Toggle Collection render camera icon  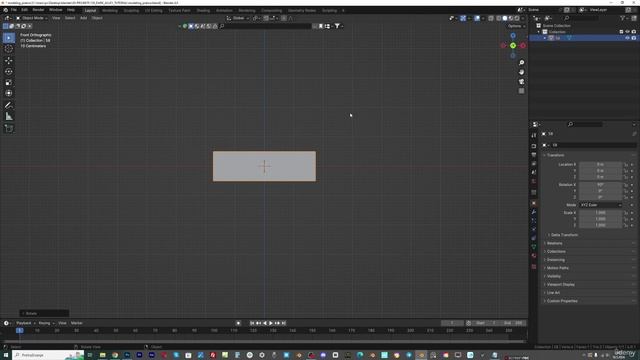(634, 32)
